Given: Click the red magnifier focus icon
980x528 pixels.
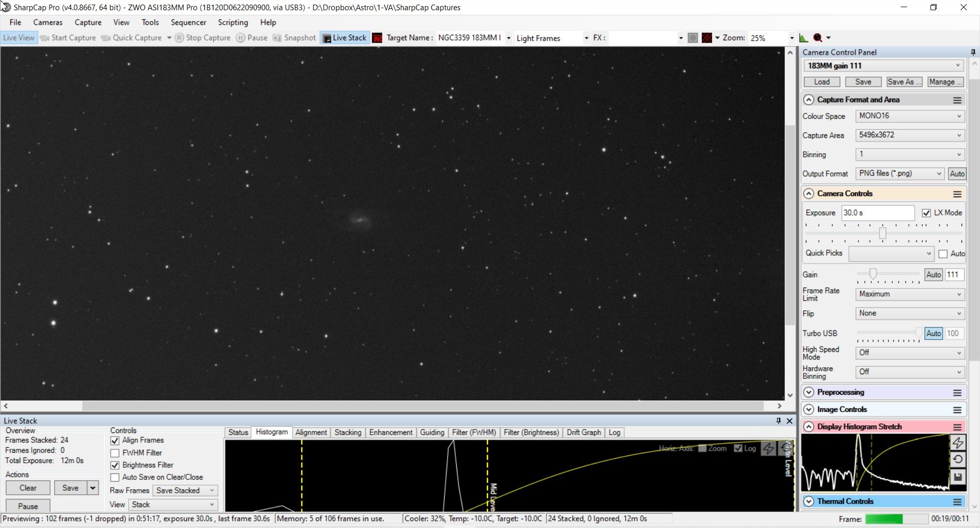Looking at the screenshot, I should tap(818, 38).
